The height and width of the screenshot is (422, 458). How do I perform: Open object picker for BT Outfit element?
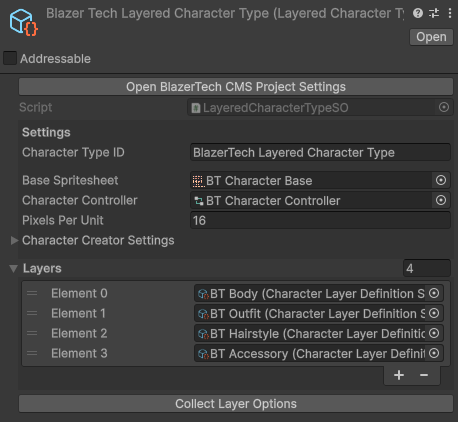click(434, 313)
